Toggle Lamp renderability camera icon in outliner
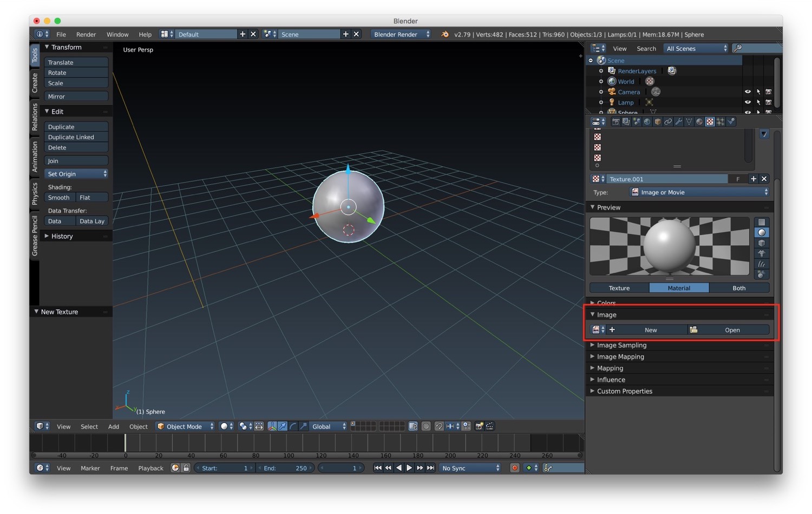812x514 pixels. pos(769,102)
